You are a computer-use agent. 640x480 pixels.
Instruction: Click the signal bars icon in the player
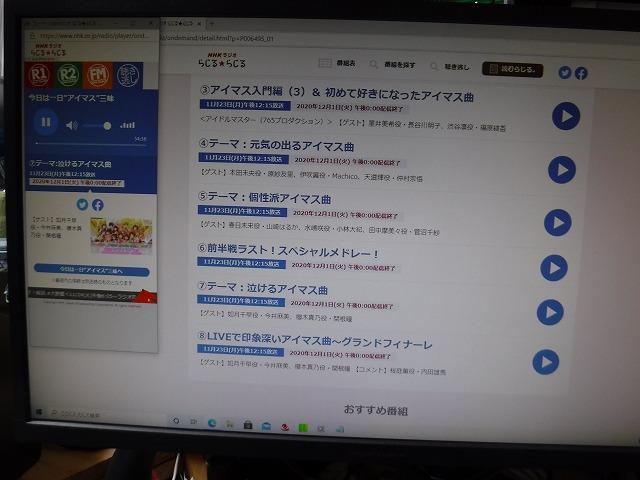coord(127,125)
